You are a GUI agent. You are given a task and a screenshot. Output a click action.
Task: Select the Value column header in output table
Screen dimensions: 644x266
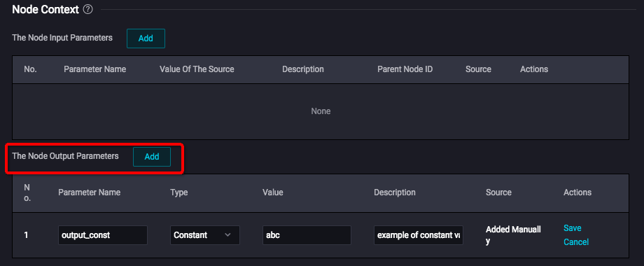pyautogui.click(x=273, y=192)
